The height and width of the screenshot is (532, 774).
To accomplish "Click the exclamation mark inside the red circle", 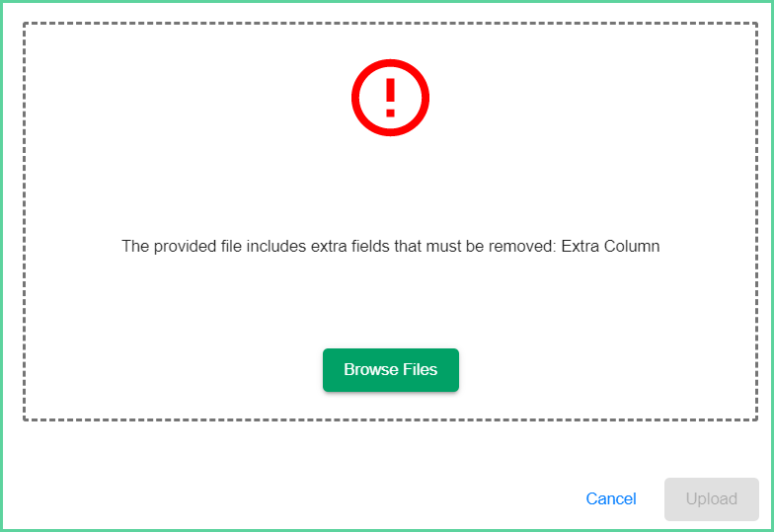I will [x=390, y=98].
